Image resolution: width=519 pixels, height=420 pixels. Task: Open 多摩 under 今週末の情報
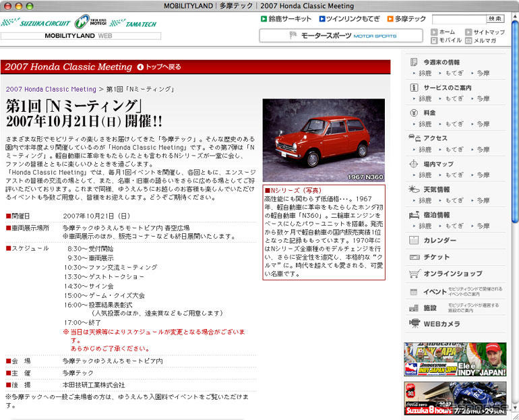click(x=483, y=73)
